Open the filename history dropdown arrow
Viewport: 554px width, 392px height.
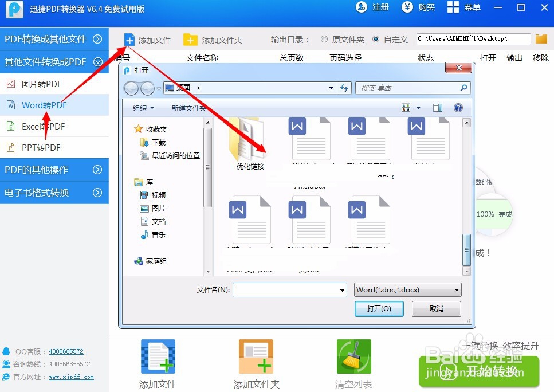tap(342, 290)
